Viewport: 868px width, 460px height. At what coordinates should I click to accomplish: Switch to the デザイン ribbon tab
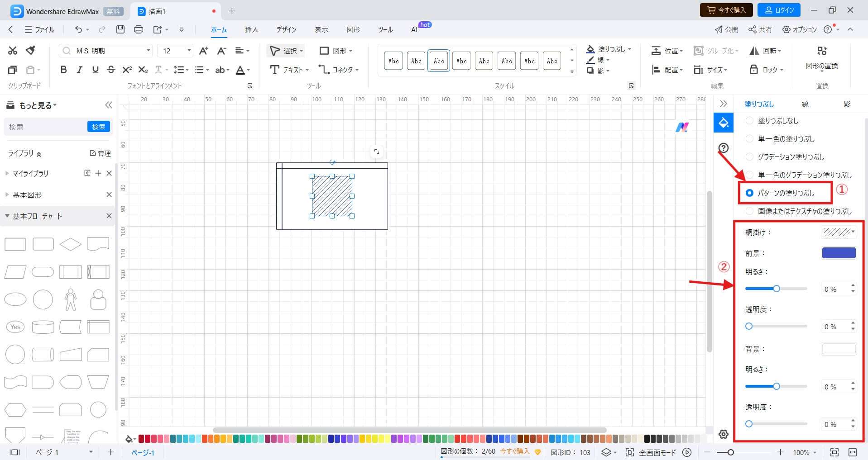click(287, 29)
